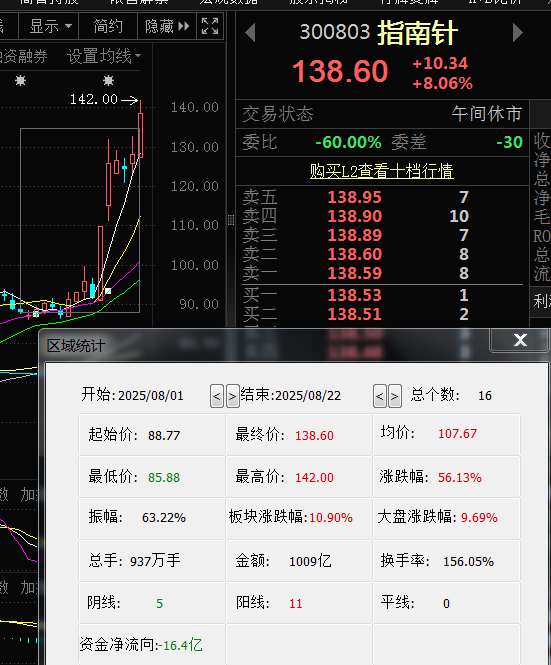The height and width of the screenshot is (665, 551).
Task: Click the right star event marker on chart
Action: (x=109, y=80)
